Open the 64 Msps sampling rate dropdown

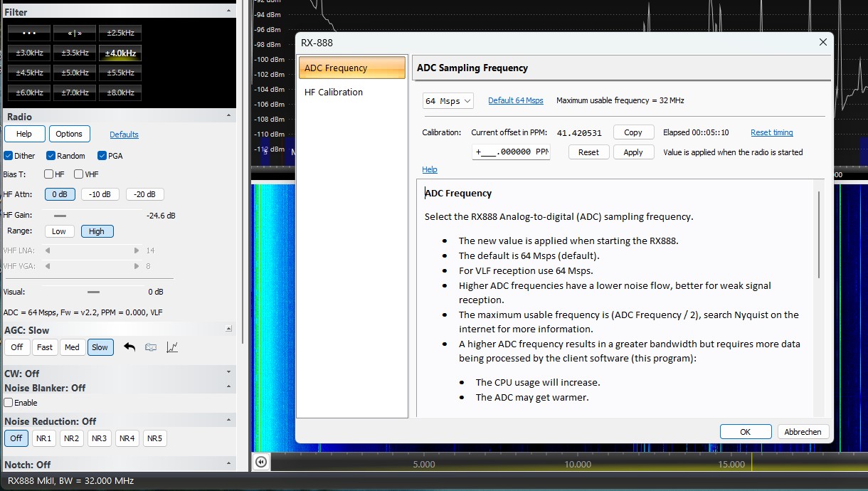(448, 101)
